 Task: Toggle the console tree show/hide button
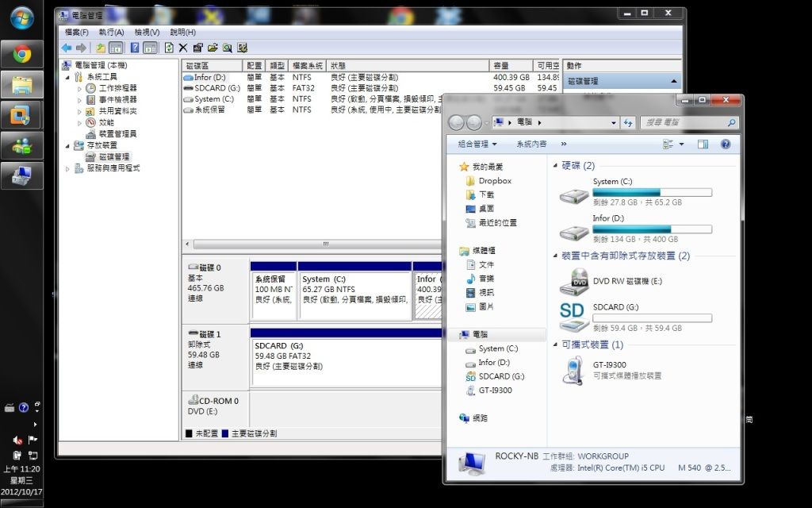[115, 48]
